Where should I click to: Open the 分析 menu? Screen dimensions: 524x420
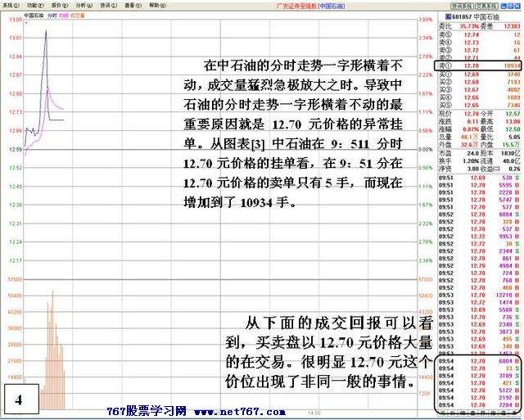(x=84, y=6)
